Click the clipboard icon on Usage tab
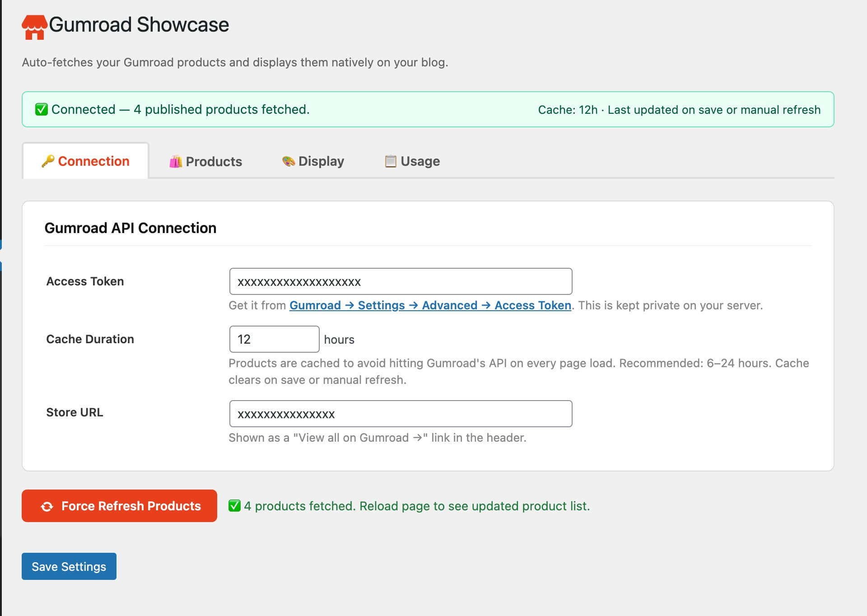Viewport: 867px width, 616px height. (x=391, y=161)
